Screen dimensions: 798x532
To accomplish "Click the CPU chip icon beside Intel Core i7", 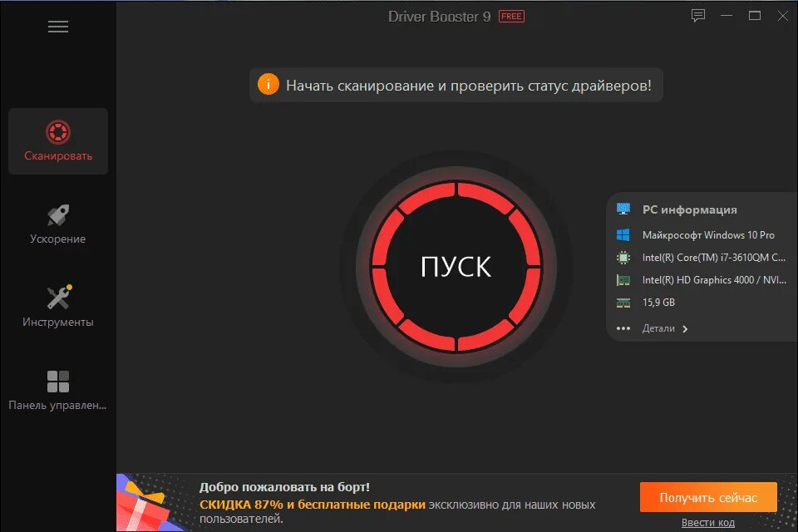I will [623, 258].
